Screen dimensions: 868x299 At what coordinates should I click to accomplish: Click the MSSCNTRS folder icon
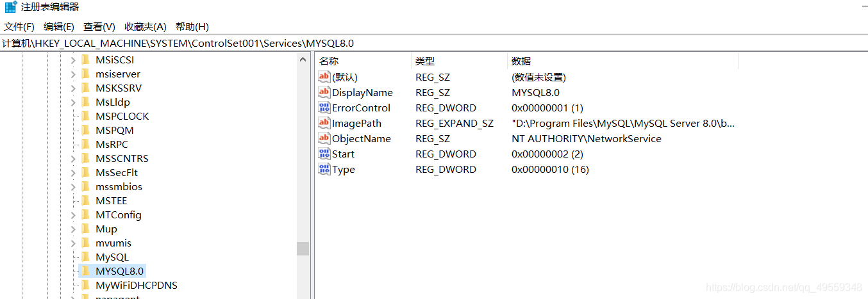pos(85,159)
